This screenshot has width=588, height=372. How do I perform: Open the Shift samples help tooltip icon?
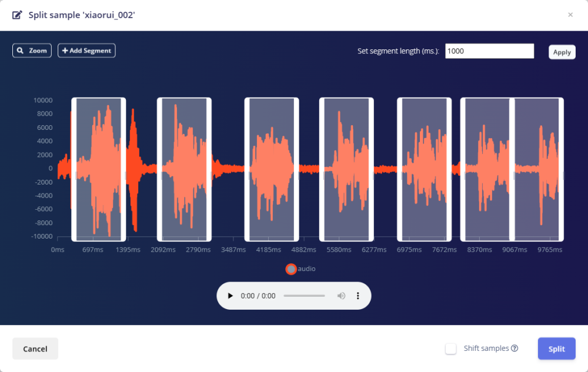pos(514,348)
